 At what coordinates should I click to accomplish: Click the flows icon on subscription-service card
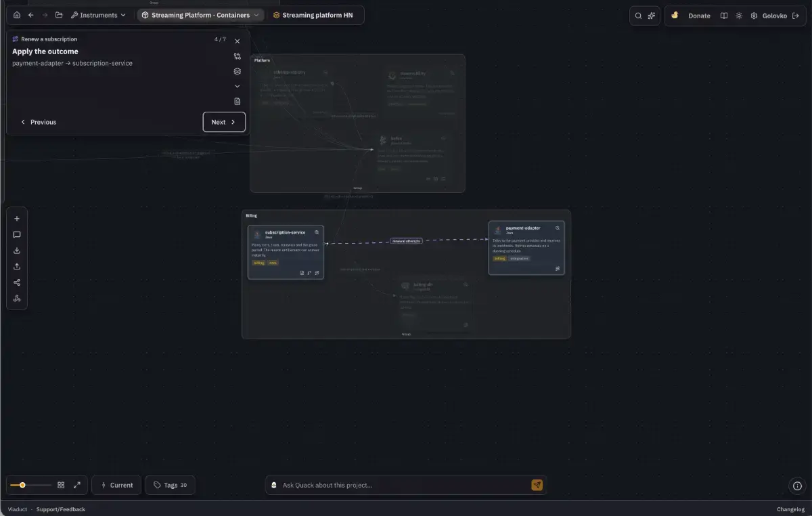coord(317,273)
